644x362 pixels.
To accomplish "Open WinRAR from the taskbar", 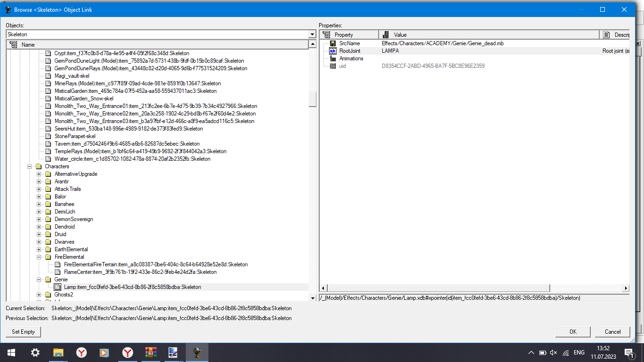I will pos(150,352).
